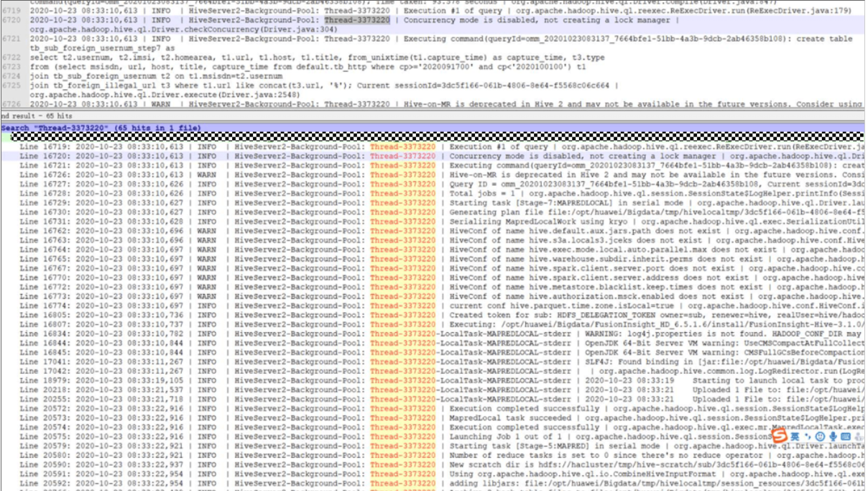This screenshot has height=491, width=868.
Task: Click editor line number 6726 in margin
Action: click(11, 104)
